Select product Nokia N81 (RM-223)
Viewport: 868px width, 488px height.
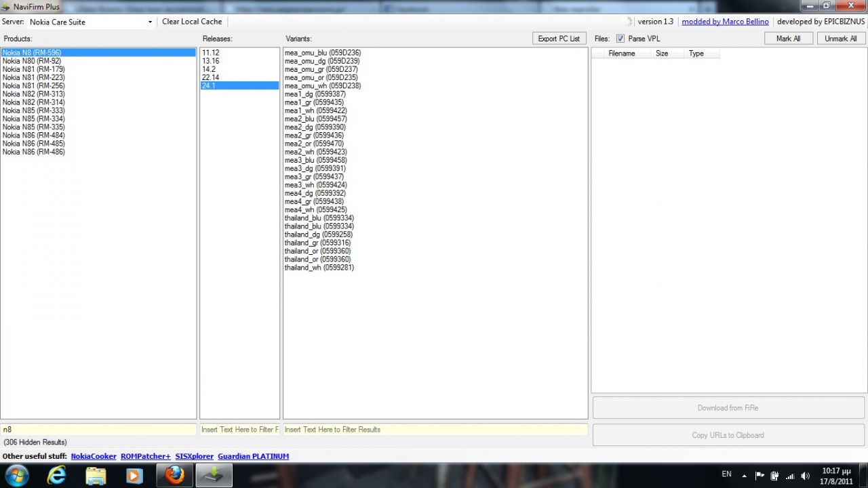click(98, 77)
